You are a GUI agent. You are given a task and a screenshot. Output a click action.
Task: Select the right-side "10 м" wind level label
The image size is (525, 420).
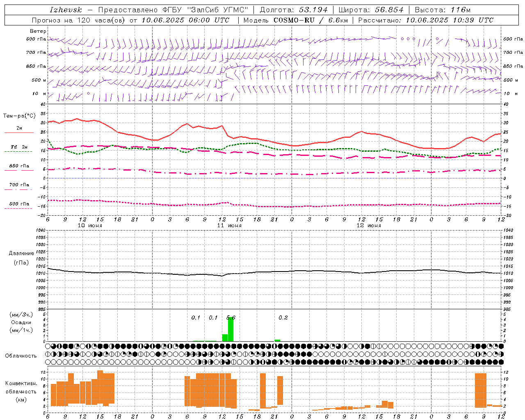click(510, 94)
